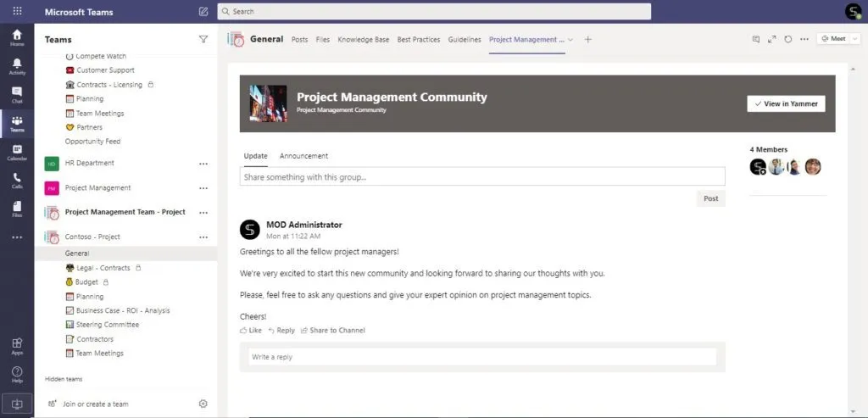Reload the tab with refresh icon
This screenshot has height=418, width=868.
(x=787, y=39)
